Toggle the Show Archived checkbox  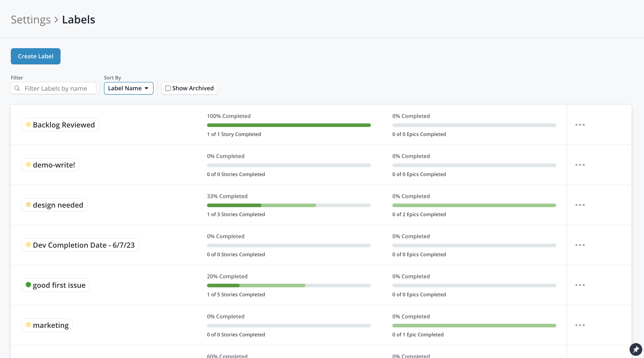click(168, 88)
